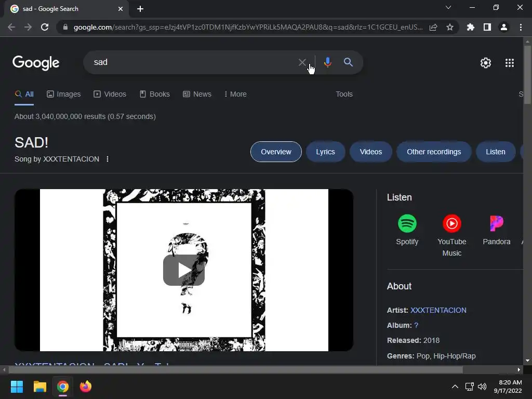
Task: Switch to News results tab
Action: [x=197, y=94]
